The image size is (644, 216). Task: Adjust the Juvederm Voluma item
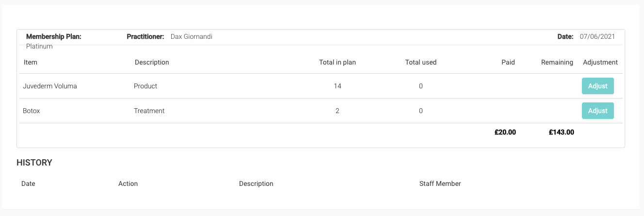pos(597,86)
